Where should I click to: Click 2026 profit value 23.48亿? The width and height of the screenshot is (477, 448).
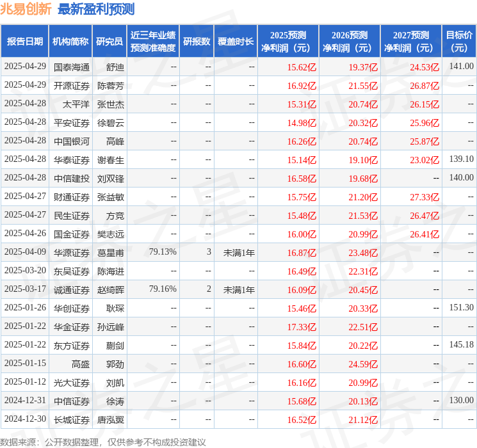tap(363, 253)
